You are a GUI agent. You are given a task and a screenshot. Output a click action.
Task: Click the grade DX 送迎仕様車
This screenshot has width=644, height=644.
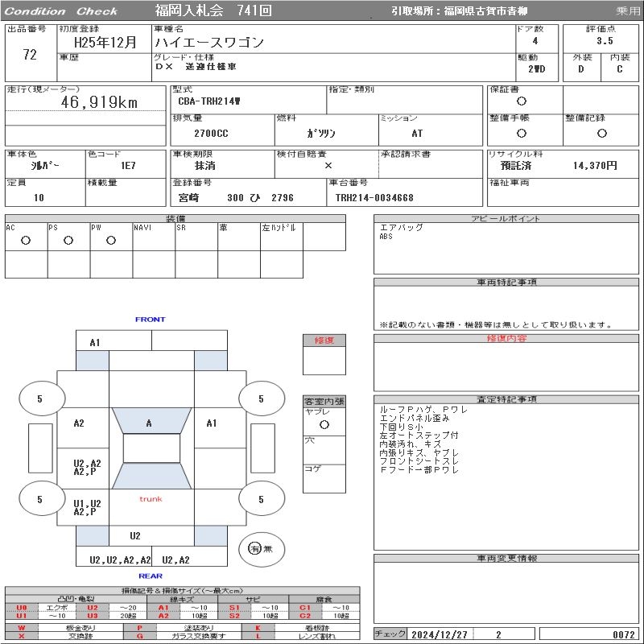[x=196, y=66]
